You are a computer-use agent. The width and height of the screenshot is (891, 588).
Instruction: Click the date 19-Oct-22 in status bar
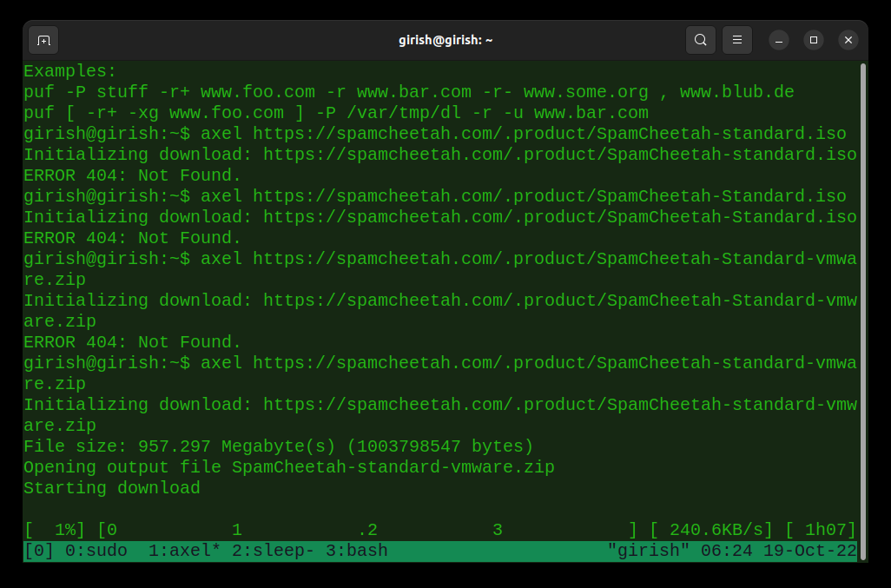click(810, 551)
